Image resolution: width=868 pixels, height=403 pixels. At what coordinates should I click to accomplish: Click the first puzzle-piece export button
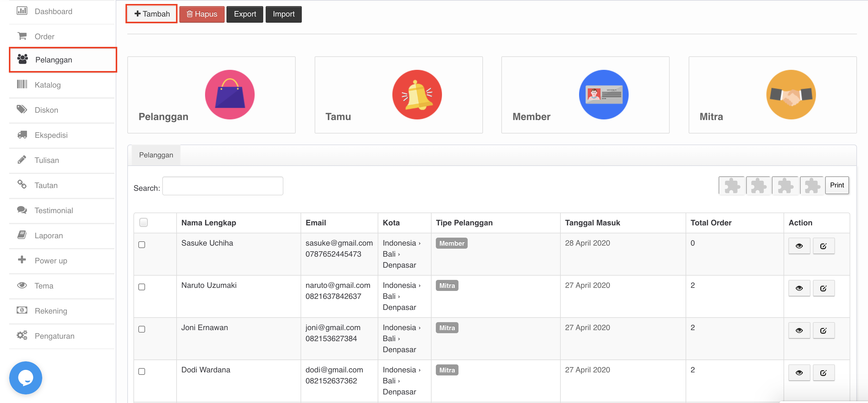(731, 185)
